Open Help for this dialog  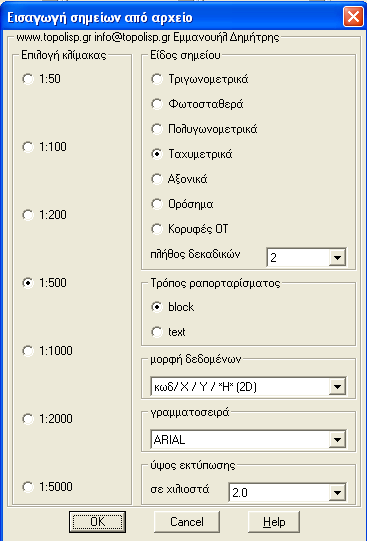[274, 522]
